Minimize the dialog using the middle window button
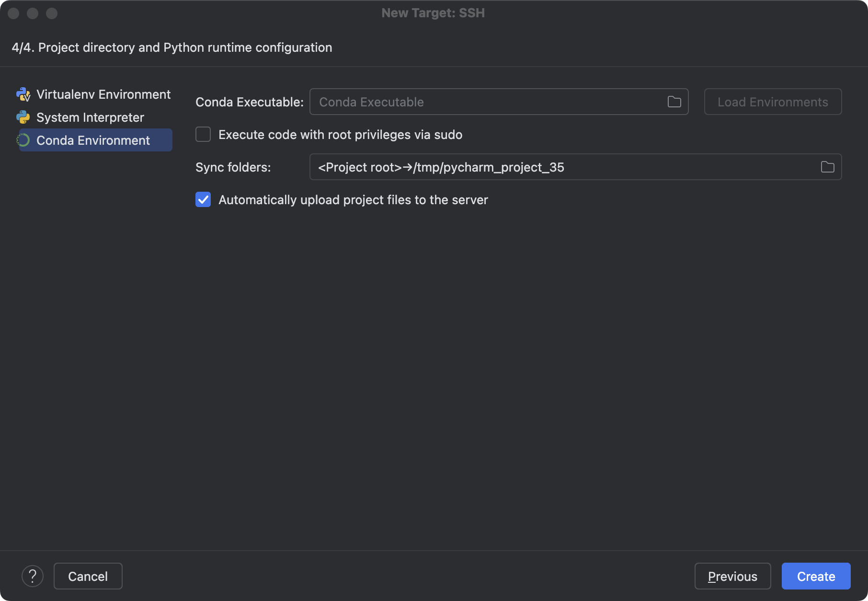The width and height of the screenshot is (868, 601). [33, 13]
